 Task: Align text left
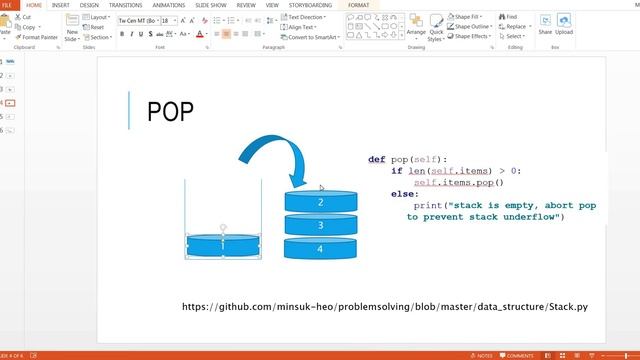[x=217, y=34]
